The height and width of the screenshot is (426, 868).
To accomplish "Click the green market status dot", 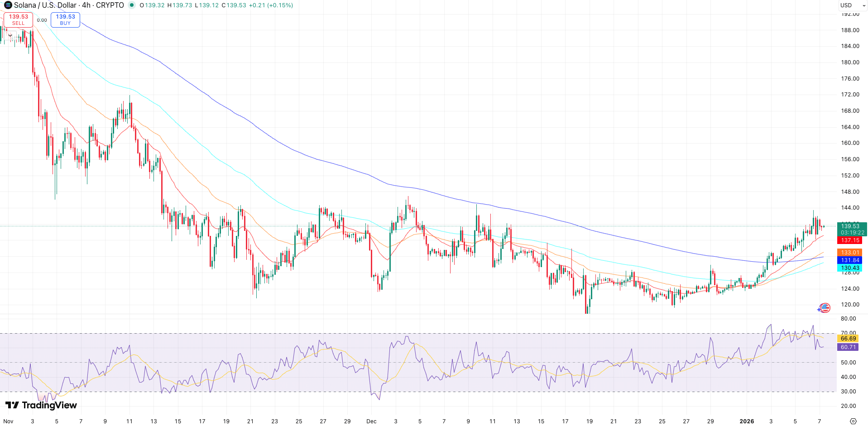I will [131, 5].
